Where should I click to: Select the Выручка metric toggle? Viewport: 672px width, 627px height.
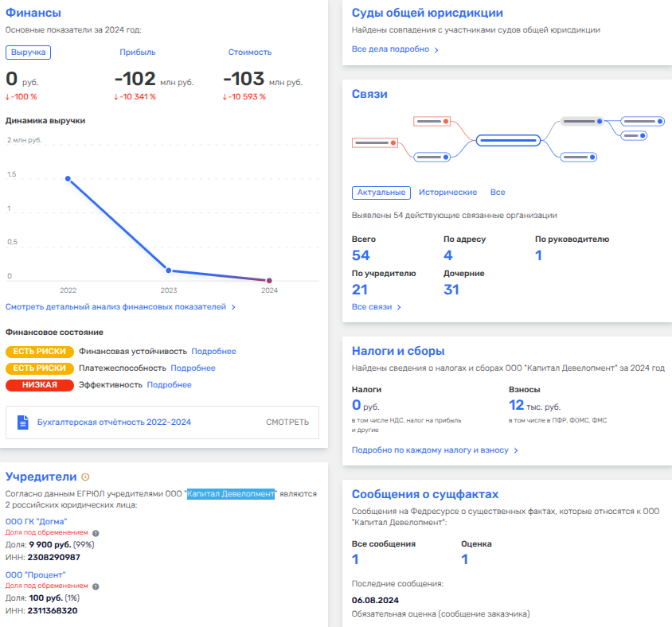[x=28, y=53]
